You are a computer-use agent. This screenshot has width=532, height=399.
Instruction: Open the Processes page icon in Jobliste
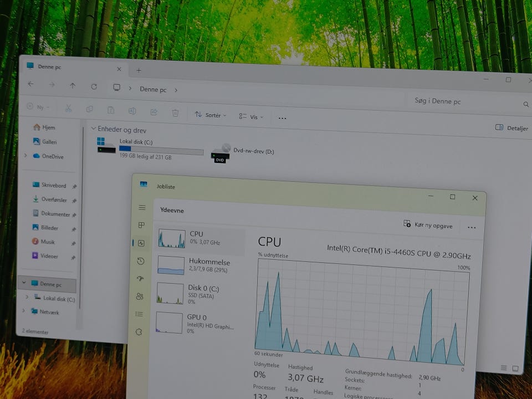[x=141, y=225]
